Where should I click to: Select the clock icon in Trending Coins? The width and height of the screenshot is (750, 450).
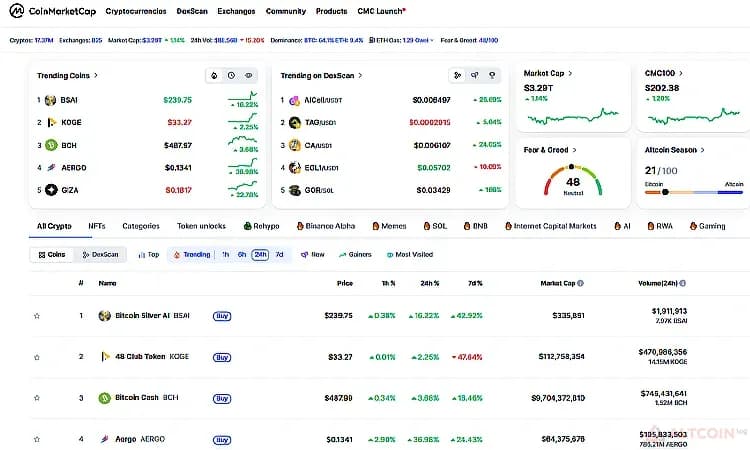coord(232,76)
